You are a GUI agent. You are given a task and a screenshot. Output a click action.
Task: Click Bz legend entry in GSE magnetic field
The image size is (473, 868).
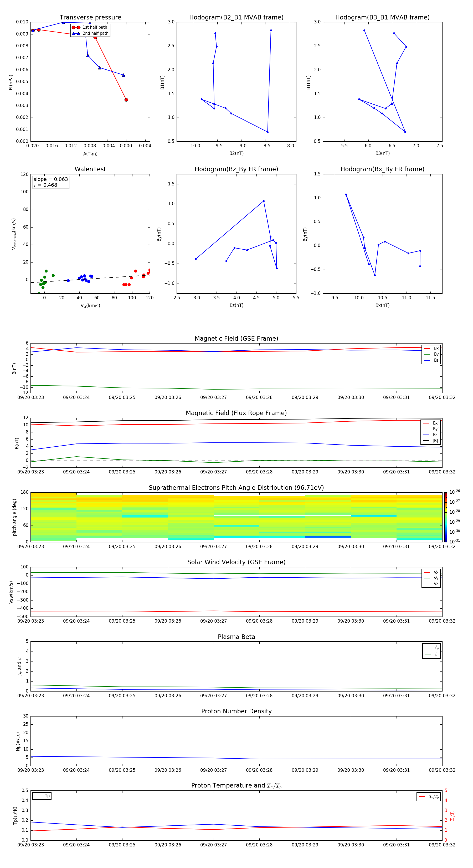click(431, 360)
